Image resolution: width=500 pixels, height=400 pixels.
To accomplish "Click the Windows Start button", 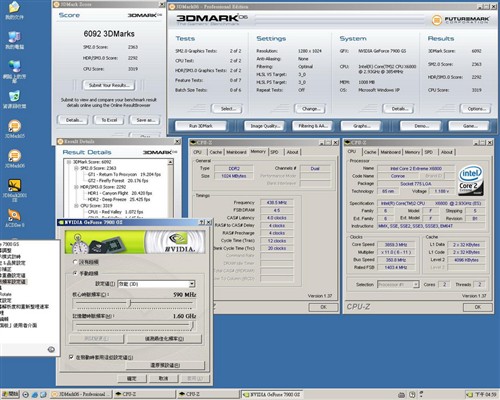I will click(10, 394).
